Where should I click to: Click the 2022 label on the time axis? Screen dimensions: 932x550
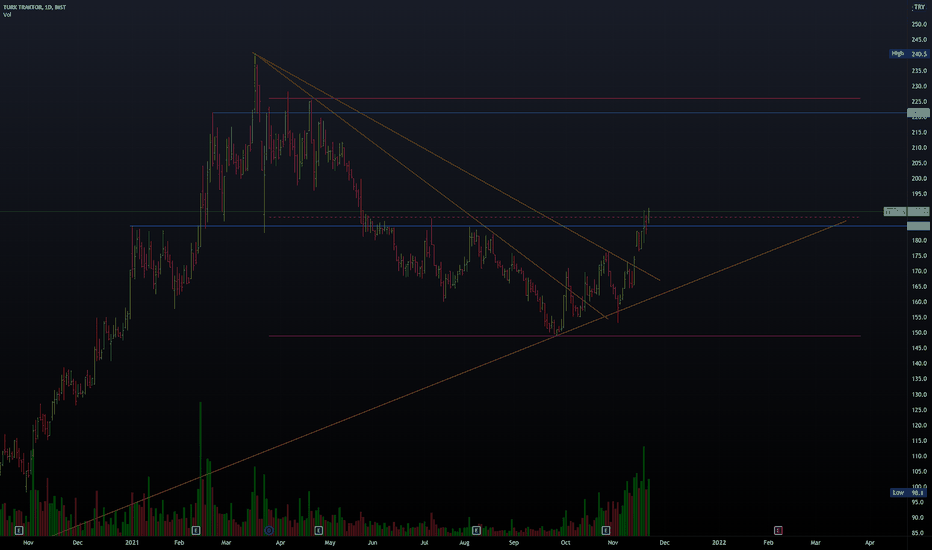719,542
